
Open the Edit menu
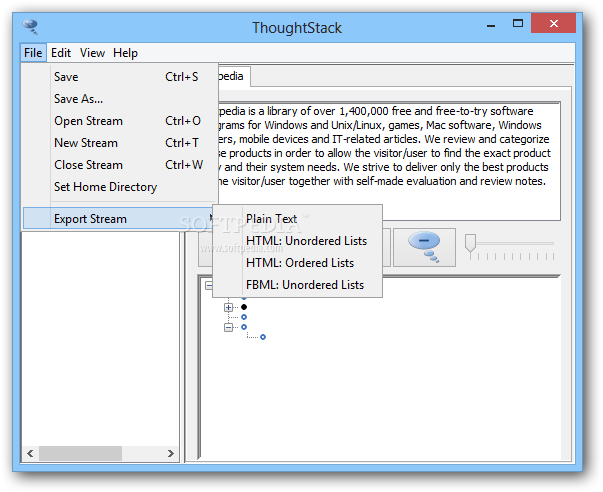point(61,53)
